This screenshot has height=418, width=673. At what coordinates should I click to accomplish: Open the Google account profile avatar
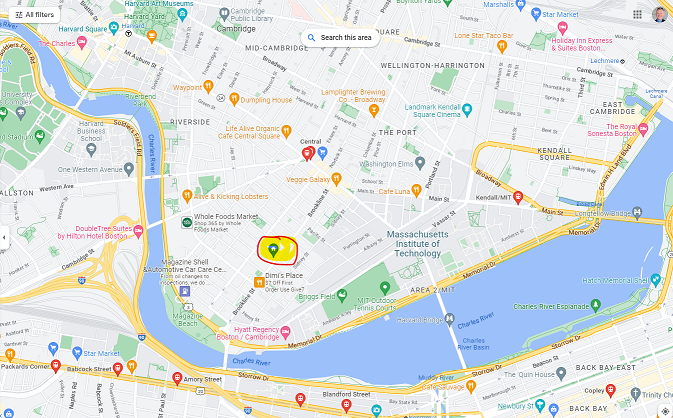click(x=660, y=14)
